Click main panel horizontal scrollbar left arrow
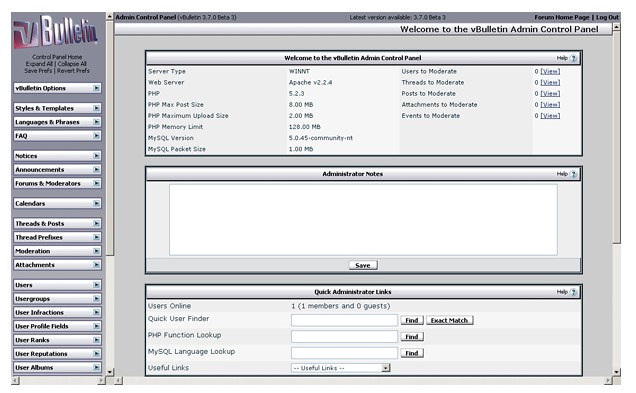 click(118, 381)
